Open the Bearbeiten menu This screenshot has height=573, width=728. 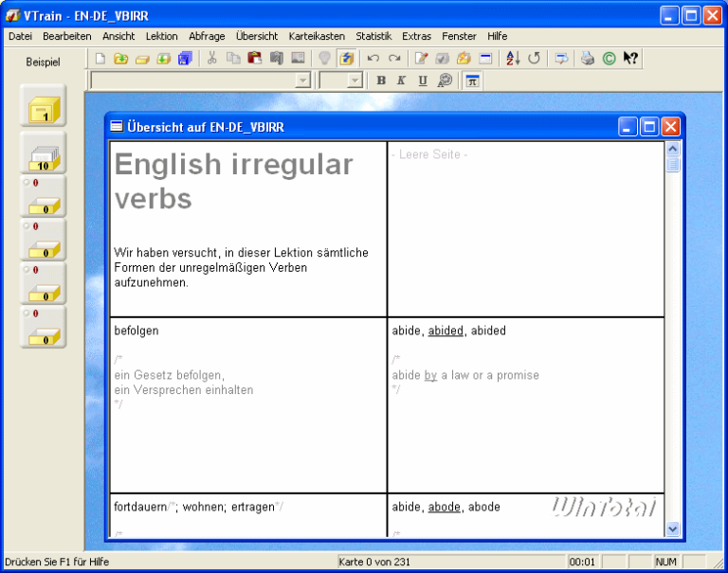(x=67, y=36)
